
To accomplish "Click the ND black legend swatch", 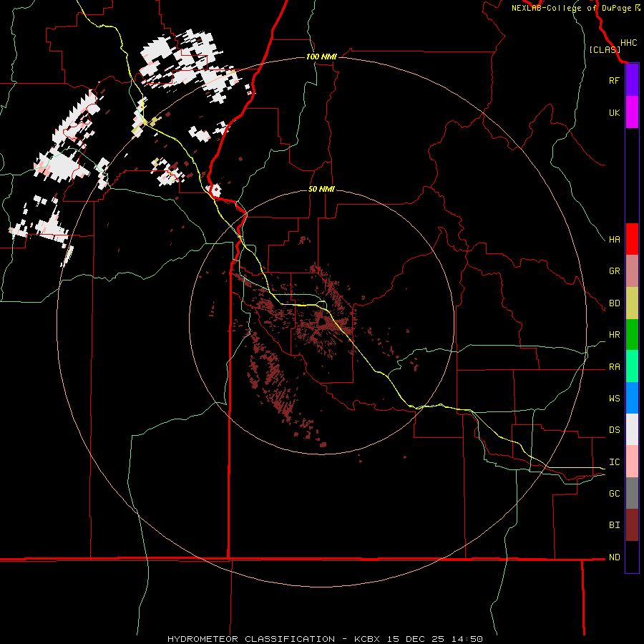I will tap(632, 557).
